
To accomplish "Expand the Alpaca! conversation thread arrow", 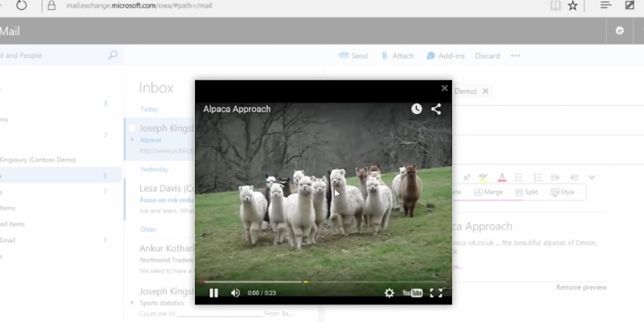I will coord(132,140).
